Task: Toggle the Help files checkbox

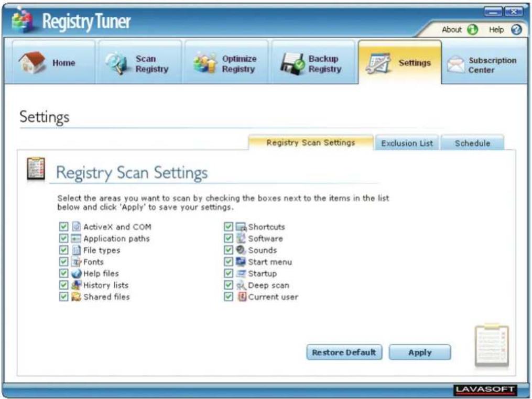Action: pos(64,273)
